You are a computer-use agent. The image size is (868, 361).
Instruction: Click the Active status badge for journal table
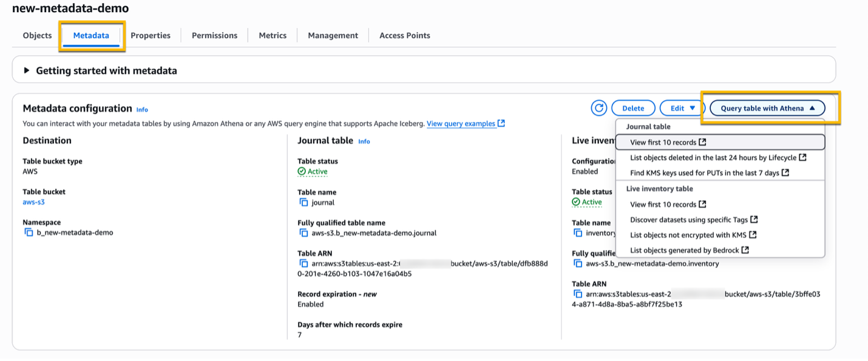click(x=313, y=171)
